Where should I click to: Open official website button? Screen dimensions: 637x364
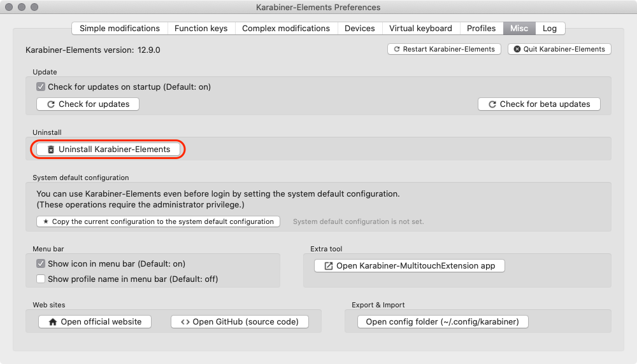95,322
